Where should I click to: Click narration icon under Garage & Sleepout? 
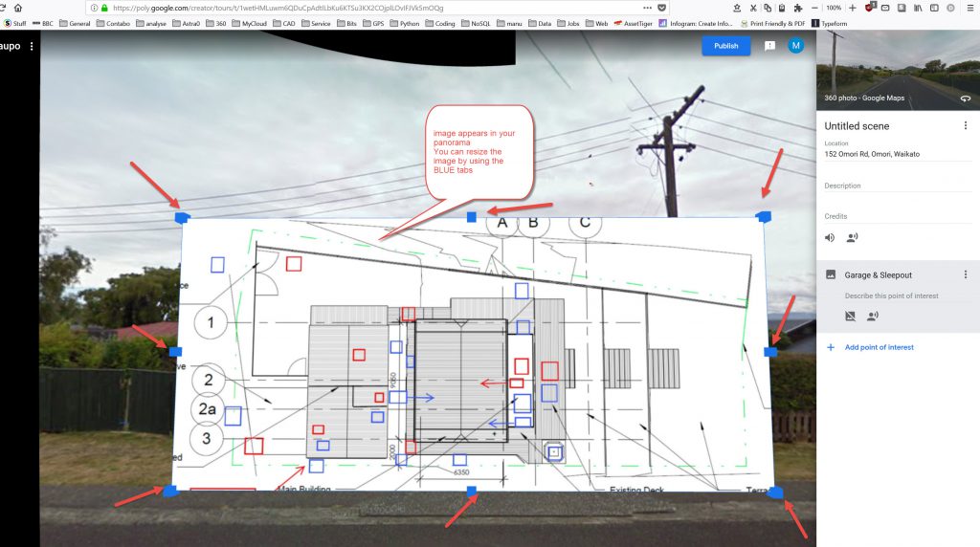click(872, 316)
